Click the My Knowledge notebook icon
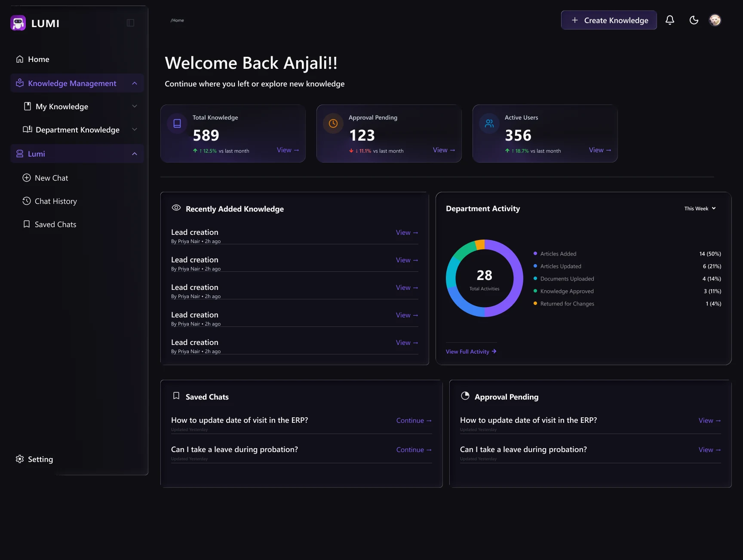The width and height of the screenshot is (743, 560). pyautogui.click(x=28, y=106)
